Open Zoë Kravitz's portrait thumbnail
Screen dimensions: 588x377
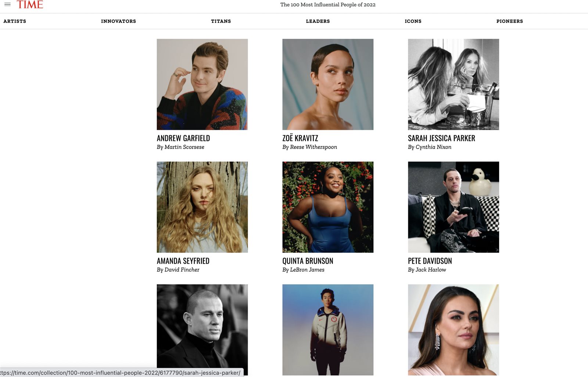(x=328, y=84)
